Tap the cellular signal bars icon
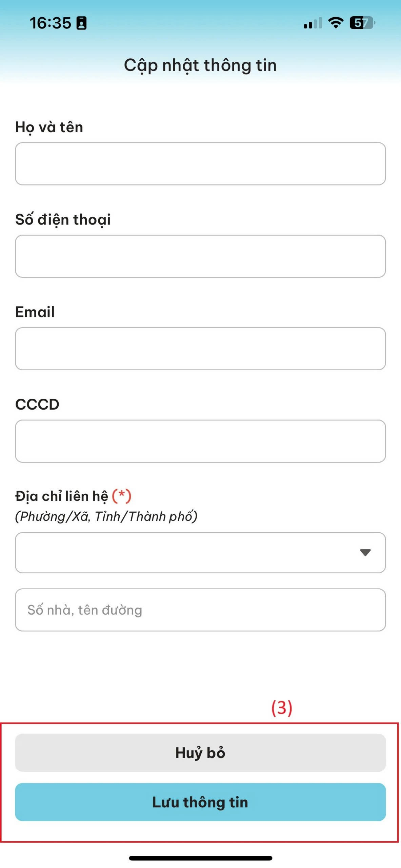401x868 pixels. pyautogui.click(x=313, y=23)
